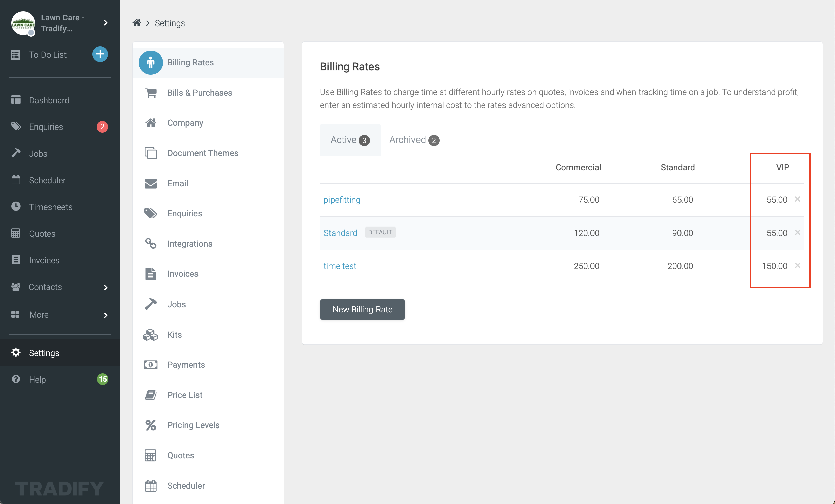Expand the More submenu chevron
The height and width of the screenshot is (504, 835).
[x=106, y=315]
